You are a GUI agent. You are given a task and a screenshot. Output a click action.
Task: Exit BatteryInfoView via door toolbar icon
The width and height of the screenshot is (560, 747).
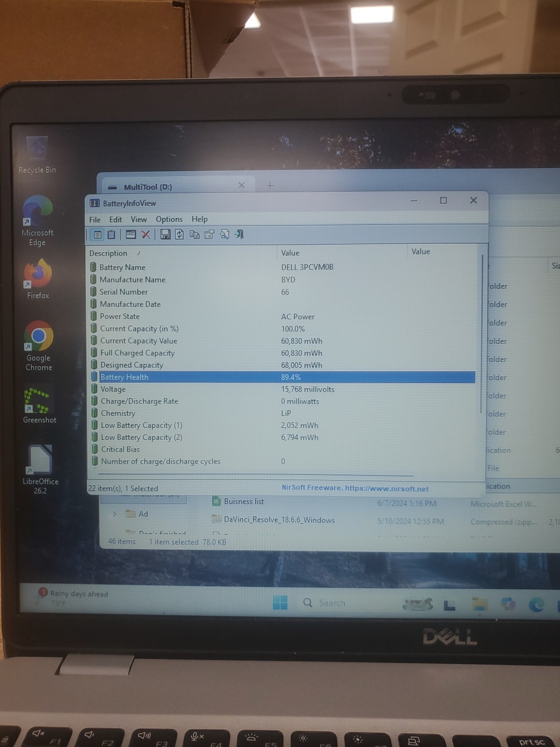click(239, 234)
